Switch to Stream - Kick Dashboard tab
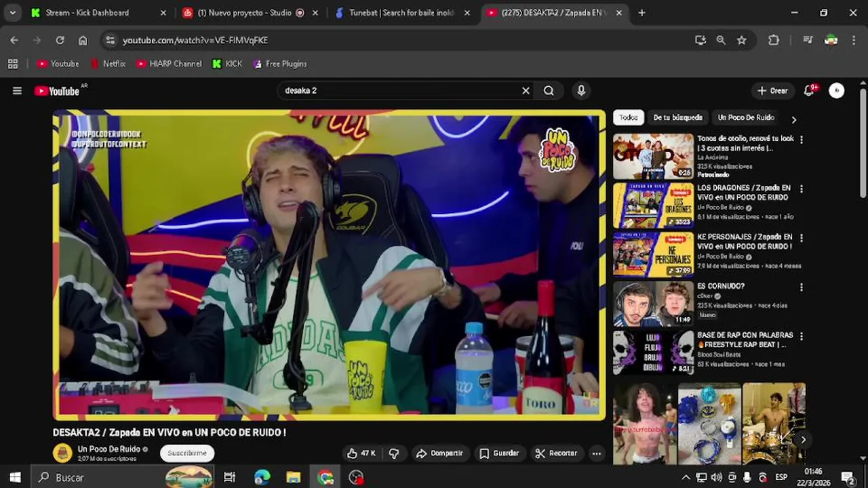Image resolution: width=868 pixels, height=488 pixels. point(87,13)
